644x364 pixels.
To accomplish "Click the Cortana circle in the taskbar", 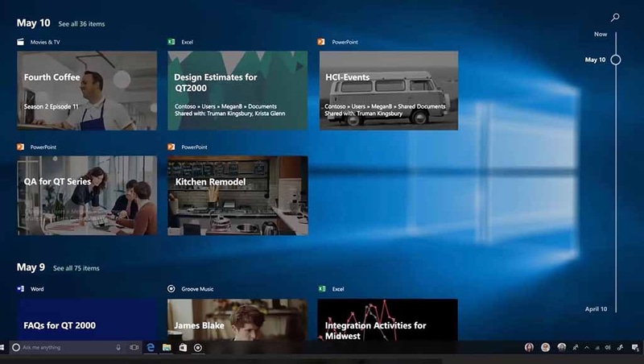I will (16, 348).
